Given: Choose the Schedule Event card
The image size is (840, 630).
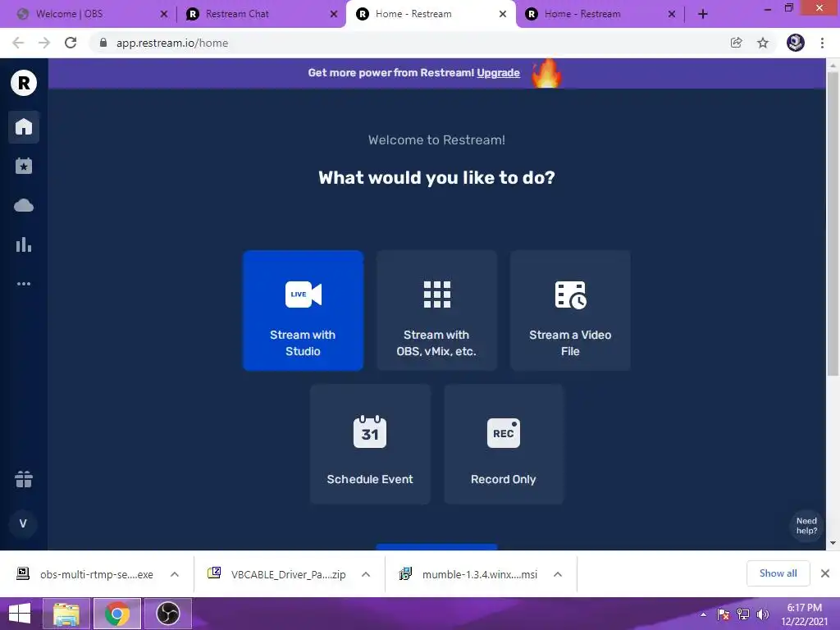Looking at the screenshot, I should click(370, 444).
